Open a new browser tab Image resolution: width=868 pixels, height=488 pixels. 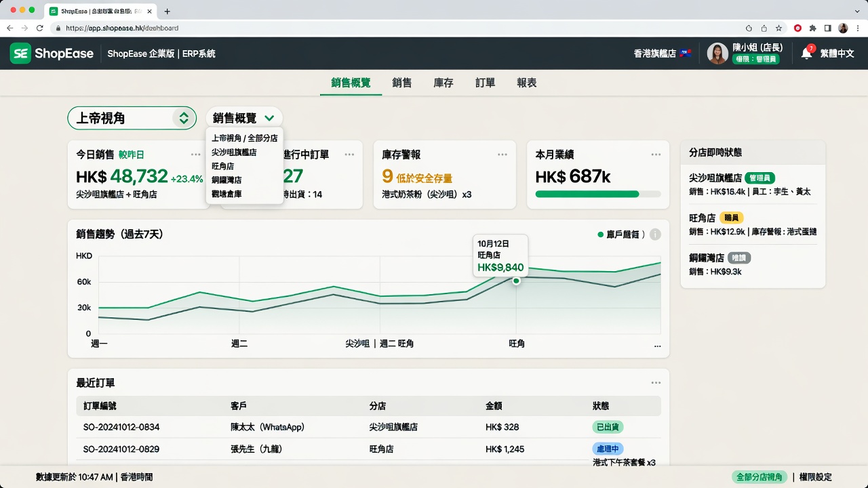[167, 11]
